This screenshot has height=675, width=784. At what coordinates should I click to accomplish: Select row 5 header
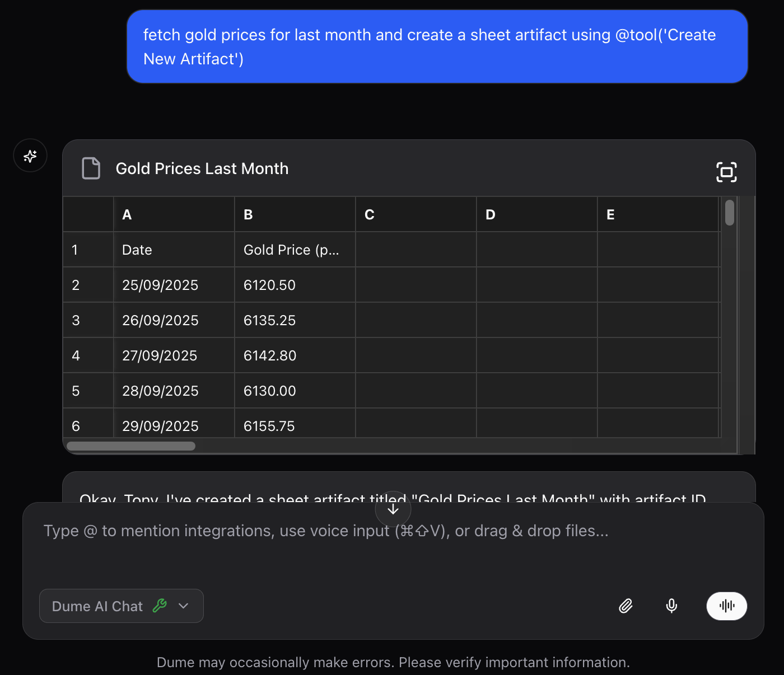click(x=88, y=391)
